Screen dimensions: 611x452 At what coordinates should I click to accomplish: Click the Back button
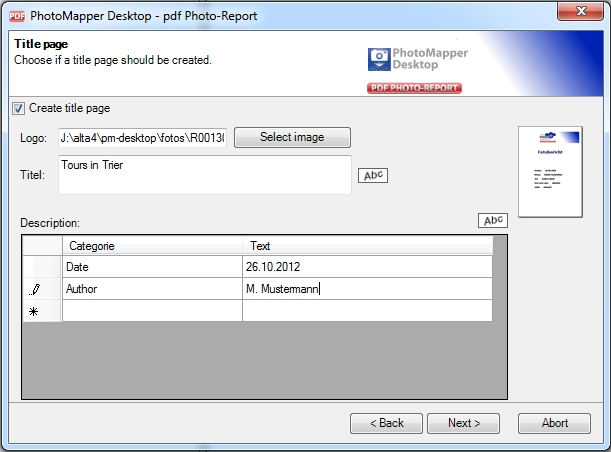tap(387, 423)
